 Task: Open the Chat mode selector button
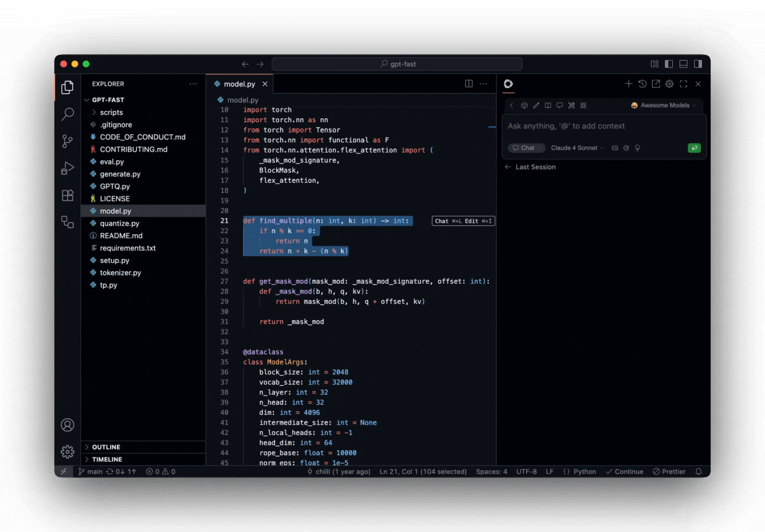pos(526,148)
